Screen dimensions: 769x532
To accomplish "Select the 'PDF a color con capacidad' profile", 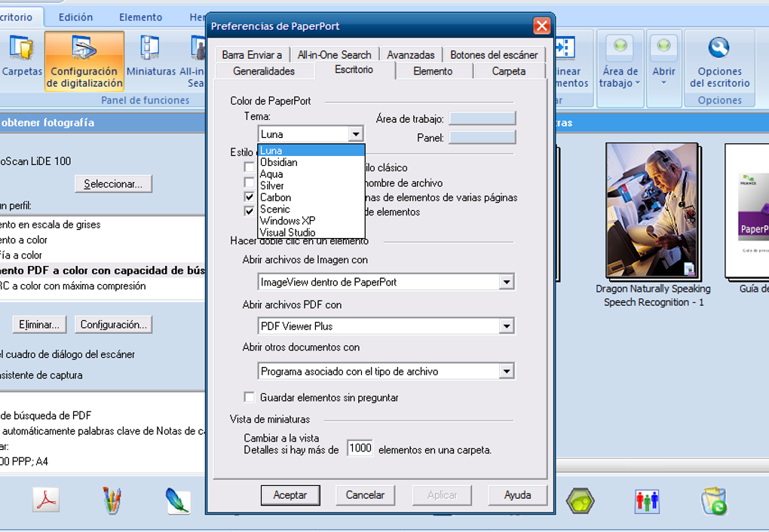I will 103,271.
